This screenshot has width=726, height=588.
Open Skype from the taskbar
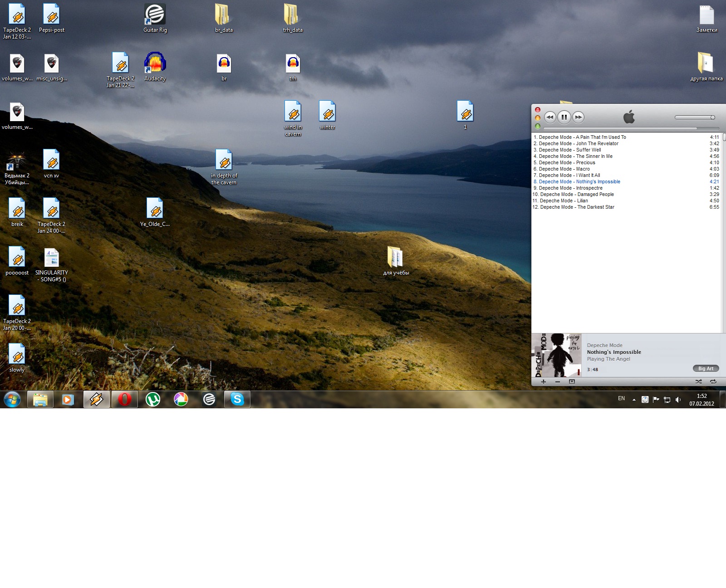237,399
